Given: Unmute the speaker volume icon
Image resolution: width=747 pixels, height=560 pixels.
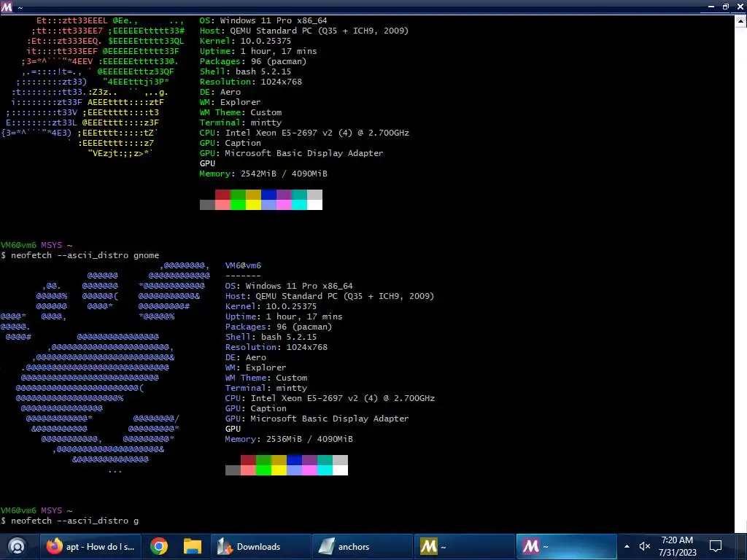Looking at the screenshot, I should pyautogui.click(x=645, y=546).
